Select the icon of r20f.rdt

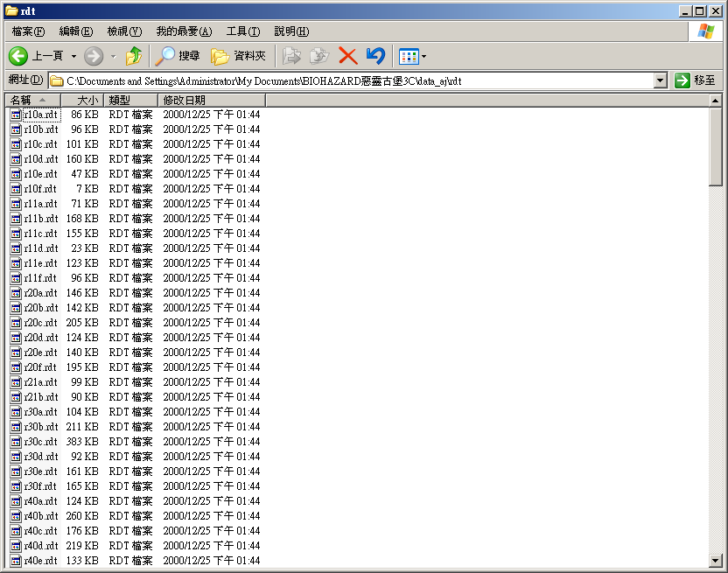[16, 367]
